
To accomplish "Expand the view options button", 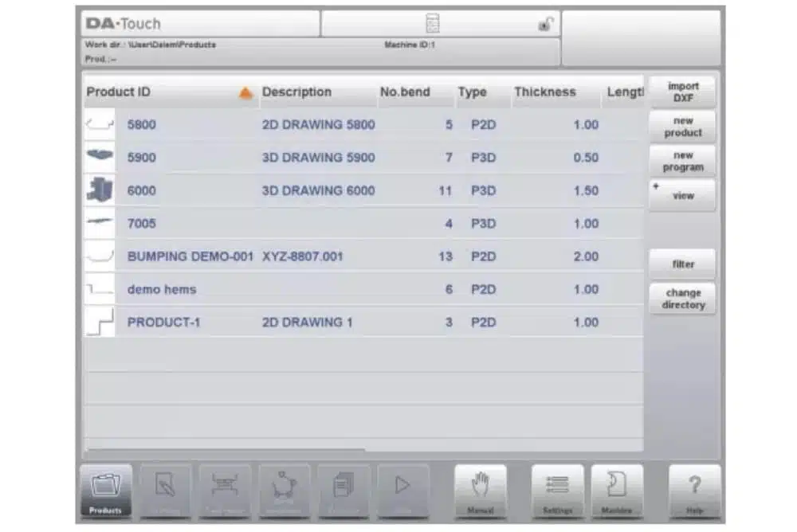I will pos(683,196).
